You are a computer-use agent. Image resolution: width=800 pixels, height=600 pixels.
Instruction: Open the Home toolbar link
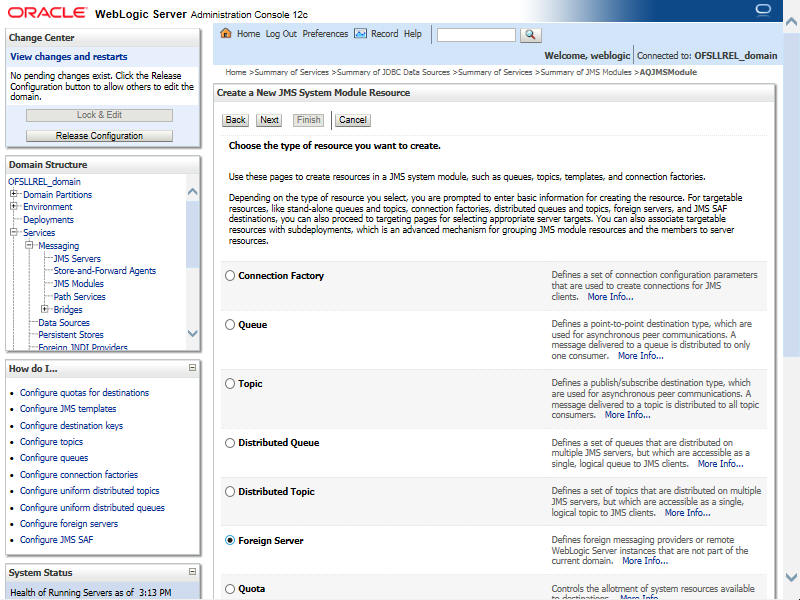(248, 34)
